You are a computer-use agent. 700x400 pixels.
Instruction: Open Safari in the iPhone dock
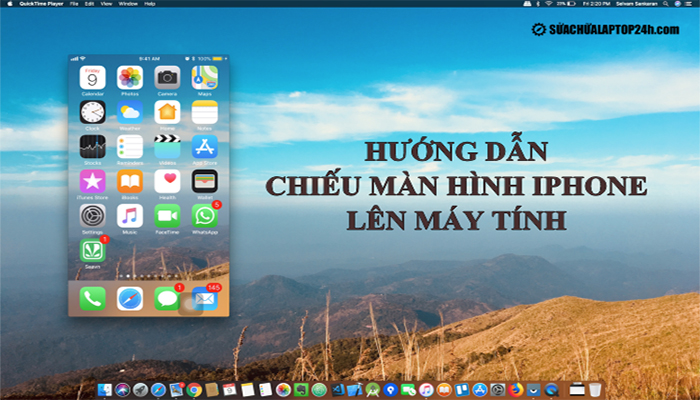tap(130, 299)
